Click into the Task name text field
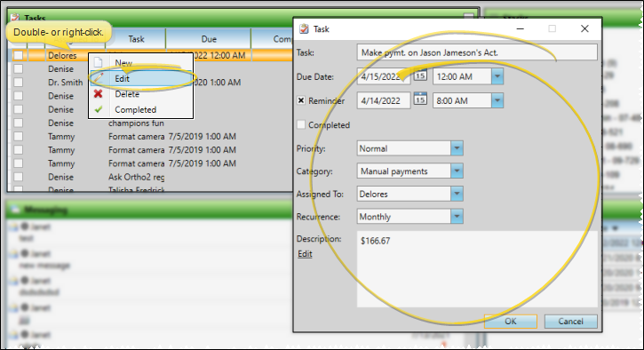 (x=477, y=52)
